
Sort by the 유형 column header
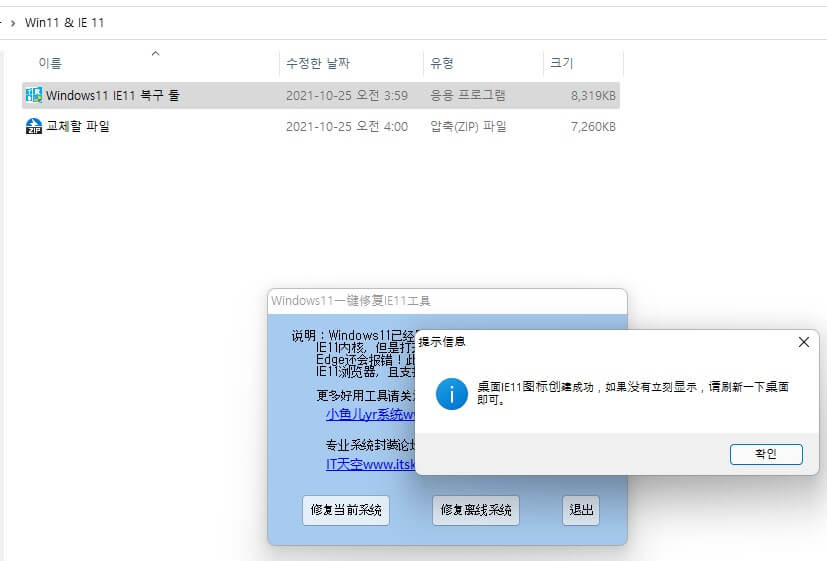coord(442,63)
